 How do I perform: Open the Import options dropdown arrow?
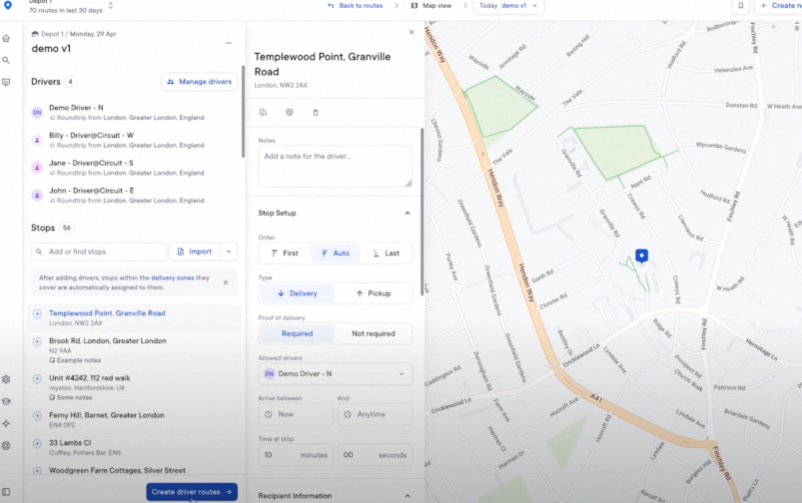point(229,252)
